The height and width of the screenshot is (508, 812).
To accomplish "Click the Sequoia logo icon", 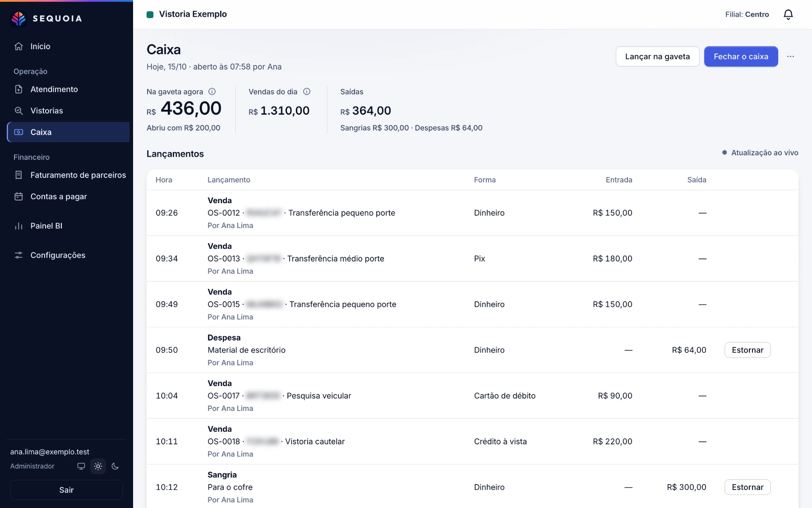I will (18, 19).
